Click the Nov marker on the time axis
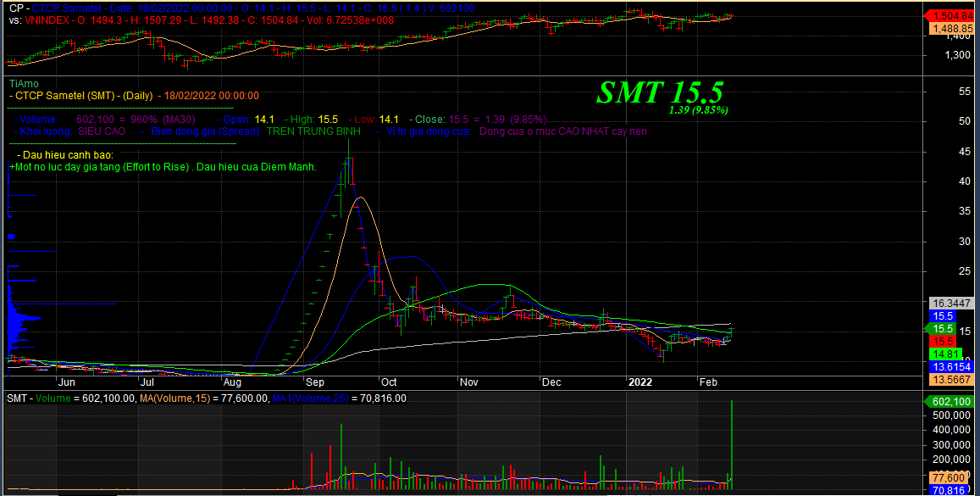The height and width of the screenshot is (496, 980). [468, 382]
